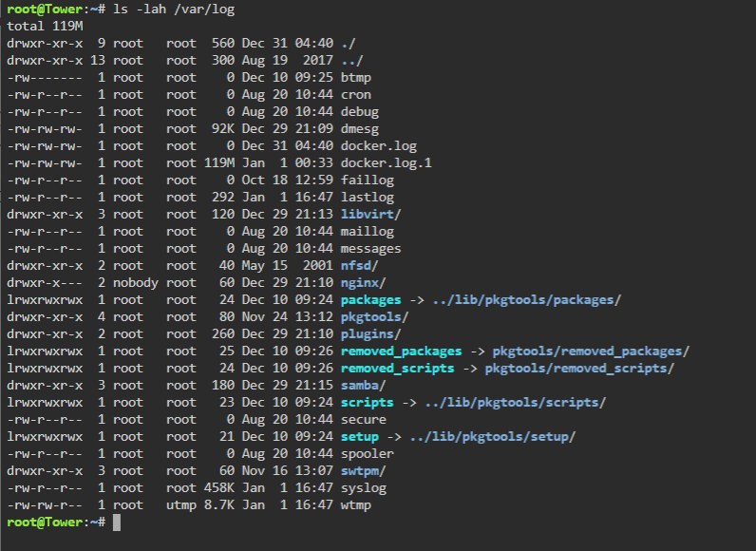756x551 pixels.
Task: Click the '../lib/pkgtools/setup/' link target
Action: tap(493, 437)
